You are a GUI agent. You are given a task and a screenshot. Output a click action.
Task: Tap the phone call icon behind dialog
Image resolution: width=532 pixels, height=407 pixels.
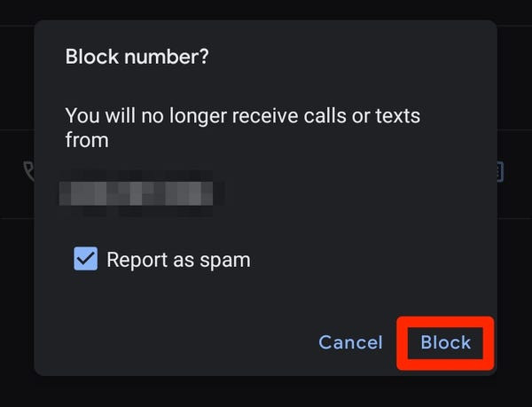click(29, 171)
